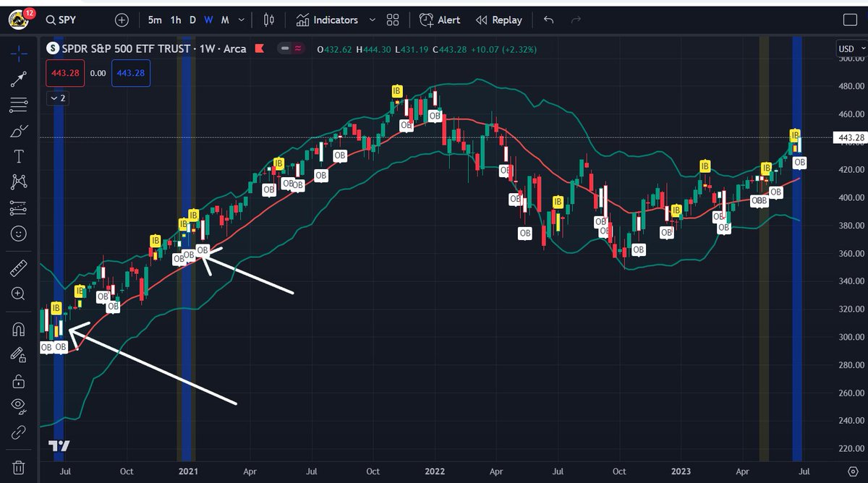Toggle stay in drawing mode pencil-lock
This screenshot has height=483, width=868.
click(19, 354)
